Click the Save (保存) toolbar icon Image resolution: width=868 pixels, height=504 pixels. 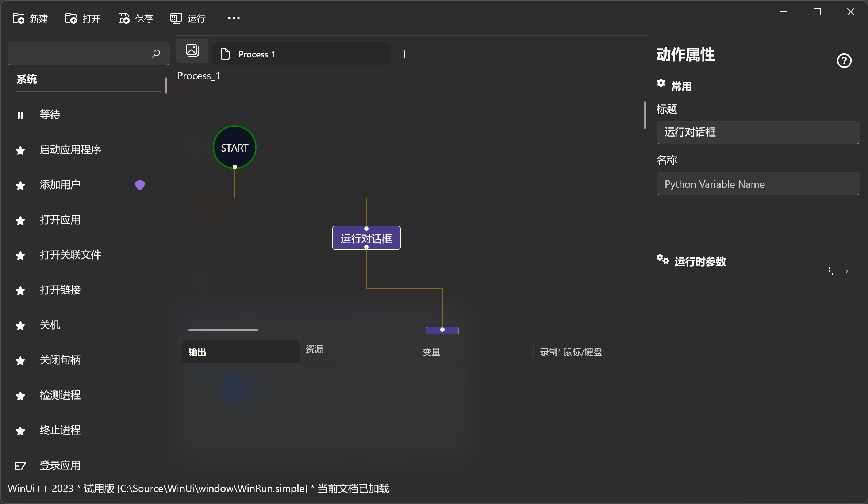pos(124,18)
